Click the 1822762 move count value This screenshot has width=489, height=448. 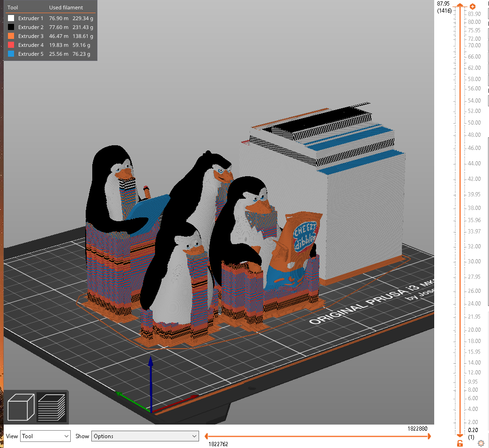coord(218,444)
